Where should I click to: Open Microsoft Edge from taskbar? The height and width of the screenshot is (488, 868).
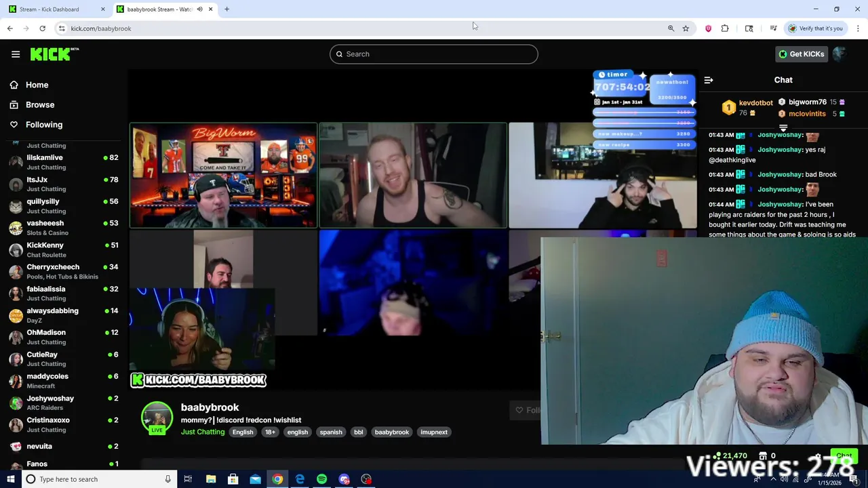pyautogui.click(x=300, y=479)
